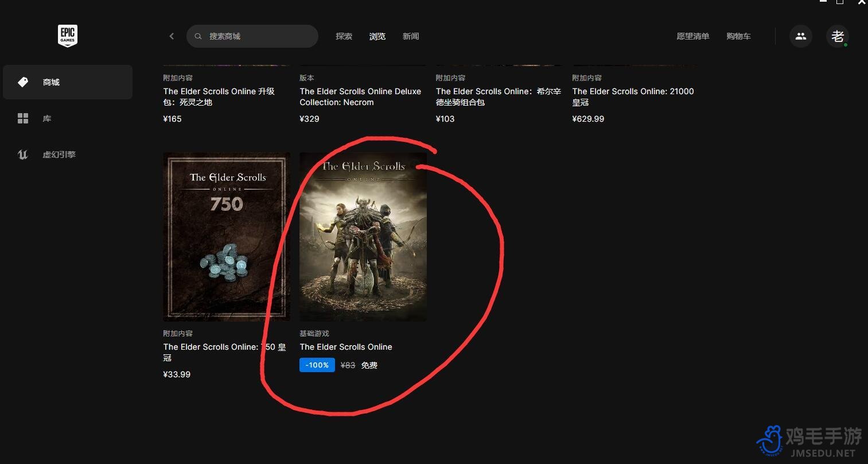This screenshot has width=868, height=464.
Task: Click the struck-through ¥83 price
Action: click(x=348, y=365)
